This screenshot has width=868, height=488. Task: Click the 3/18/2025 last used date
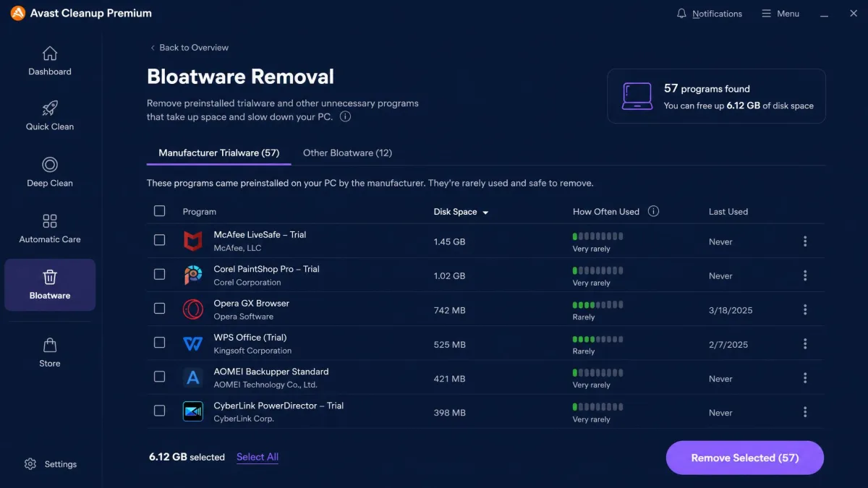pyautogui.click(x=731, y=310)
